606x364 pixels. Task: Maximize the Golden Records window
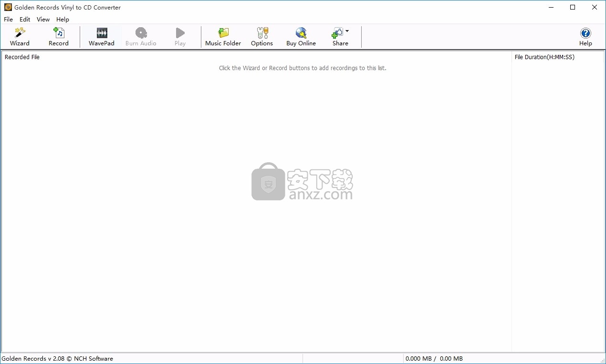[x=573, y=7]
